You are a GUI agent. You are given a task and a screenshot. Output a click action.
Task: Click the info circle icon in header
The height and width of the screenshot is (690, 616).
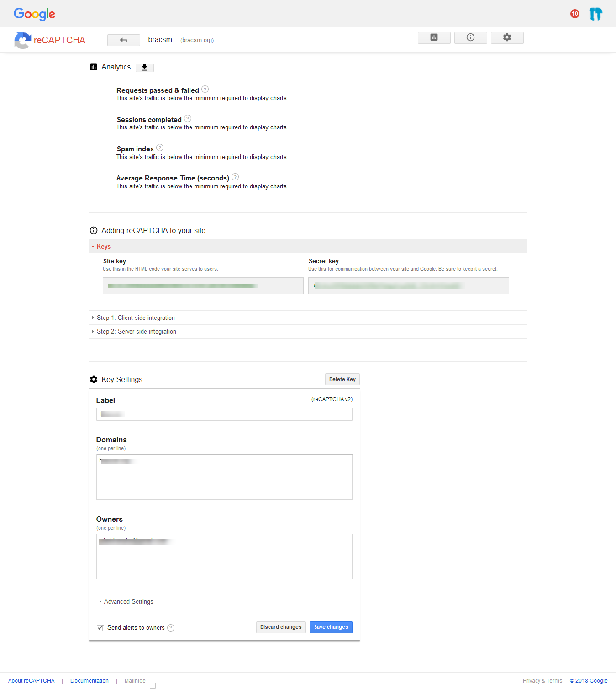coord(470,37)
